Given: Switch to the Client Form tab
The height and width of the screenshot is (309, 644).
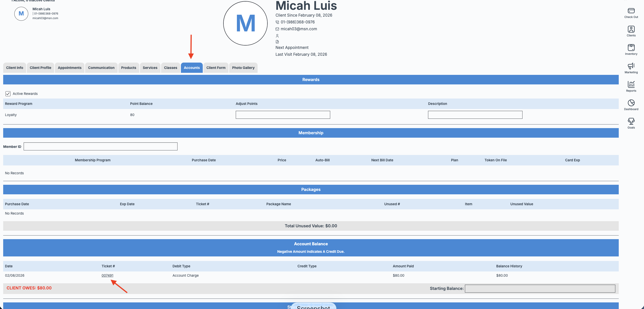Looking at the screenshot, I should pyautogui.click(x=216, y=68).
